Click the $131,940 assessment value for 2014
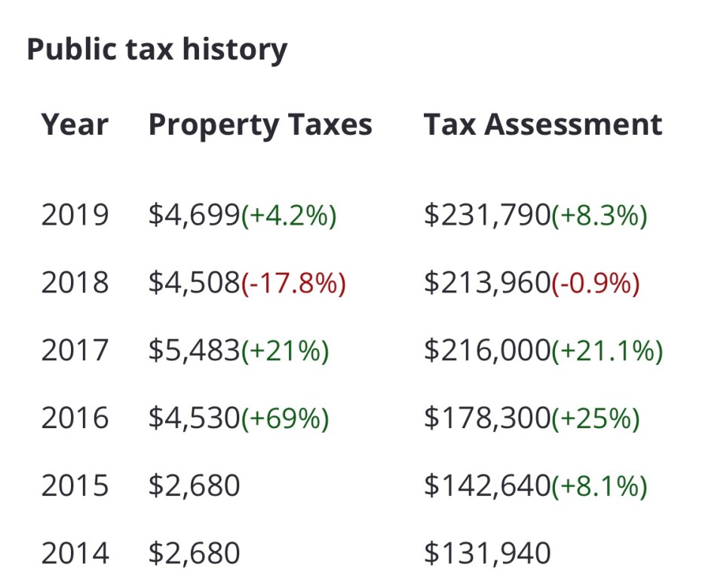Viewport: 724px width, 588px height. [x=486, y=553]
